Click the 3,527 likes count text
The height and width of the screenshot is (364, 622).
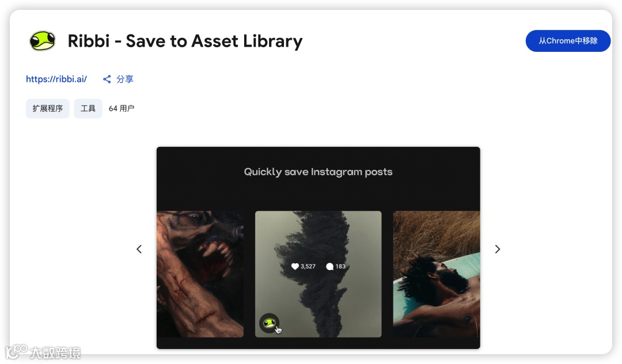(308, 267)
